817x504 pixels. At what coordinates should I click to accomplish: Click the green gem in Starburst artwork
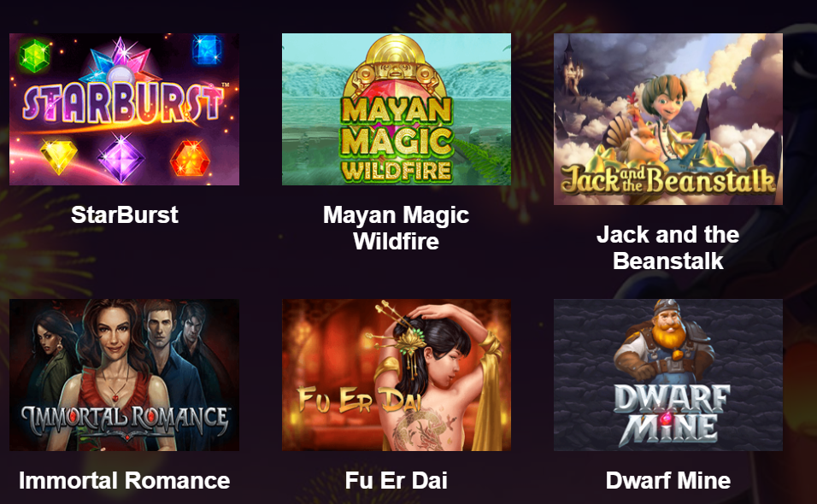pos(34,55)
